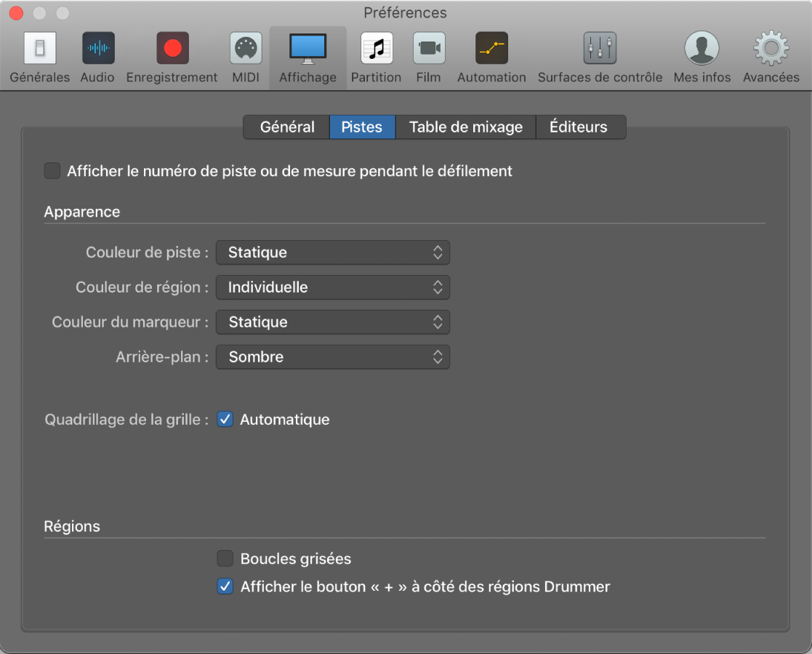Disable the Drummer regions « + » button checkbox
Image resolution: width=812 pixels, height=654 pixels.
click(x=225, y=586)
